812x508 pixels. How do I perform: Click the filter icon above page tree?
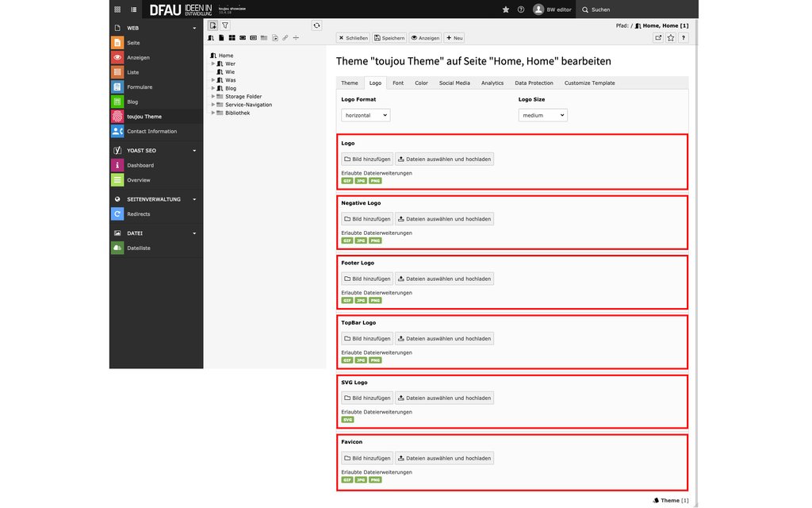225,25
